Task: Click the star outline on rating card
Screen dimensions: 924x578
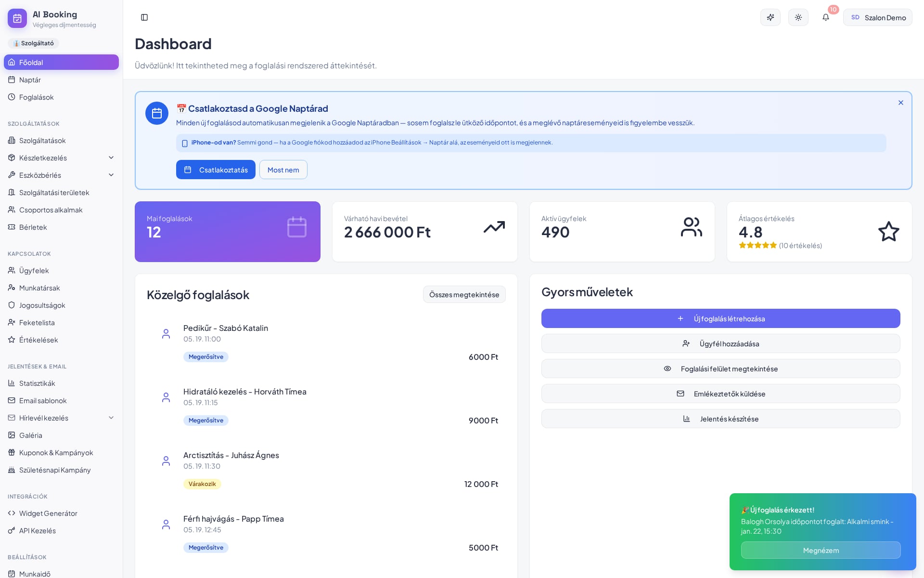Action: tap(889, 232)
